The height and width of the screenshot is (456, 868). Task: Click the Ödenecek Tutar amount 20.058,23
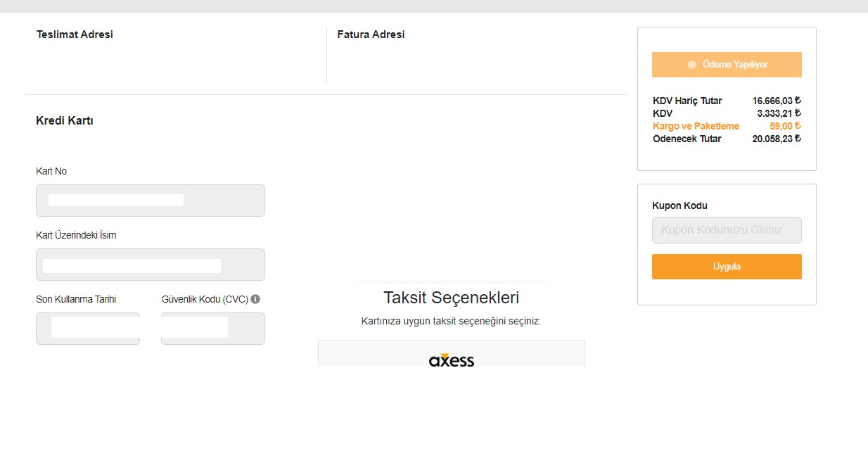(776, 139)
